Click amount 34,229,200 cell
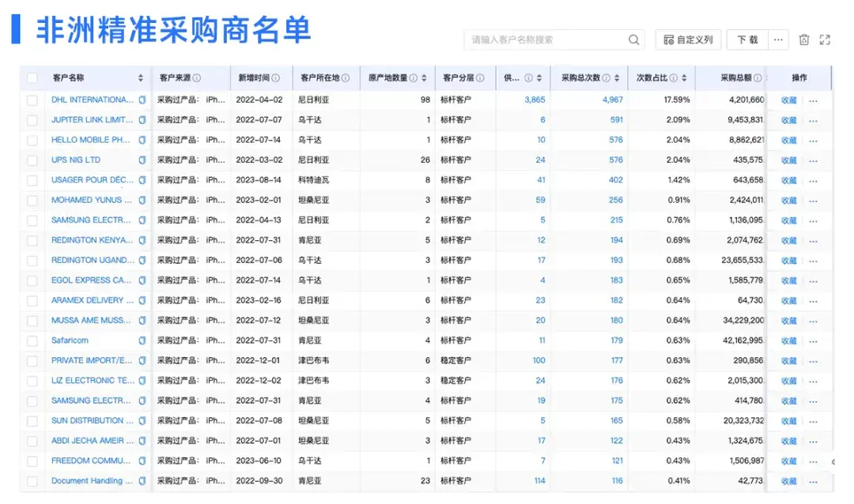The width and height of the screenshot is (854, 504). (743, 320)
